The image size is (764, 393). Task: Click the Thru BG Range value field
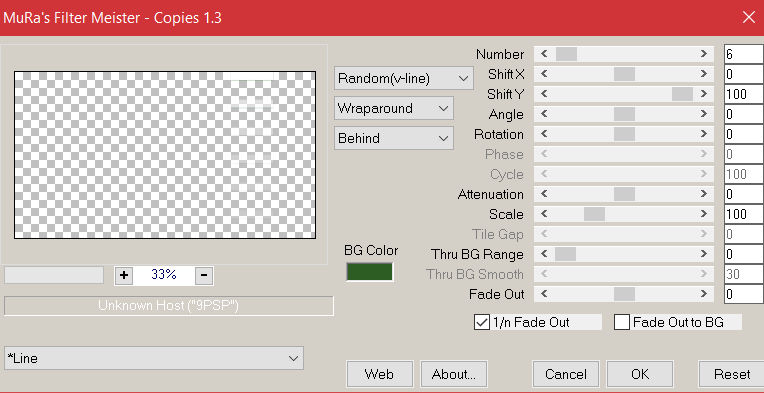pyautogui.click(x=744, y=254)
